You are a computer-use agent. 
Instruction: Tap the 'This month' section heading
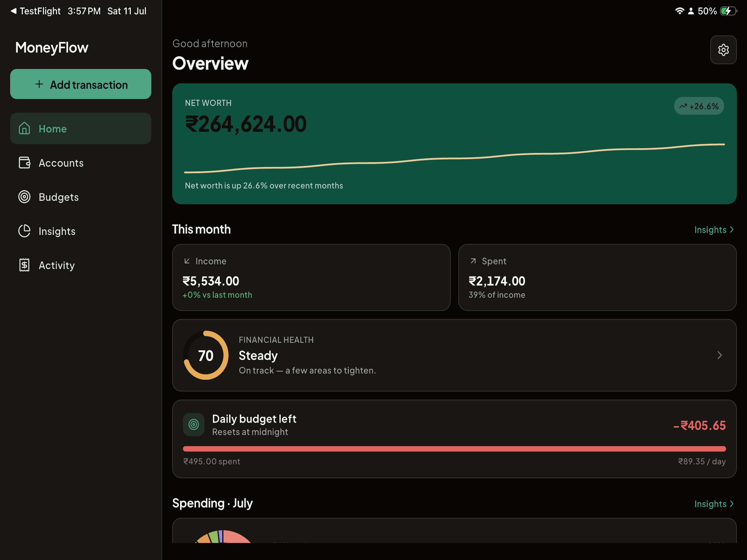201,229
